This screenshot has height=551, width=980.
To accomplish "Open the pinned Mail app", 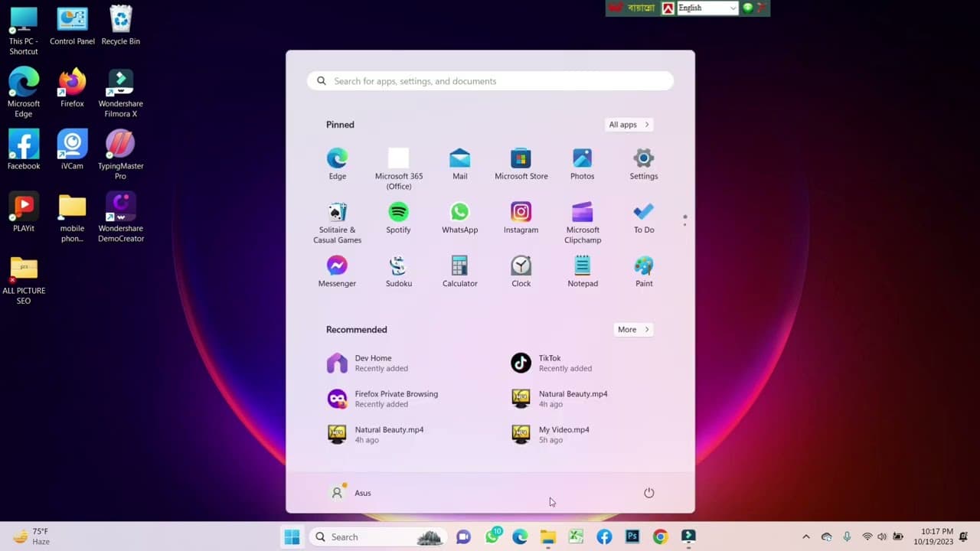I will click(x=459, y=164).
